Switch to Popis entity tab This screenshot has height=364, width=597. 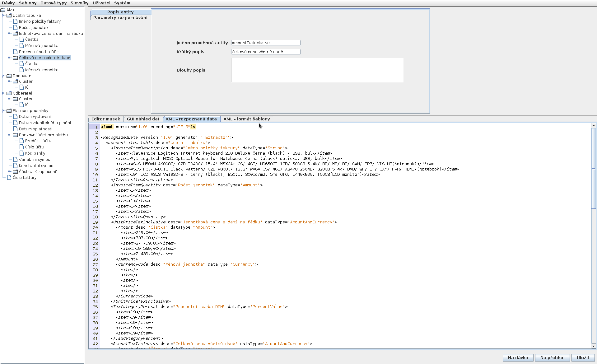[x=120, y=12]
